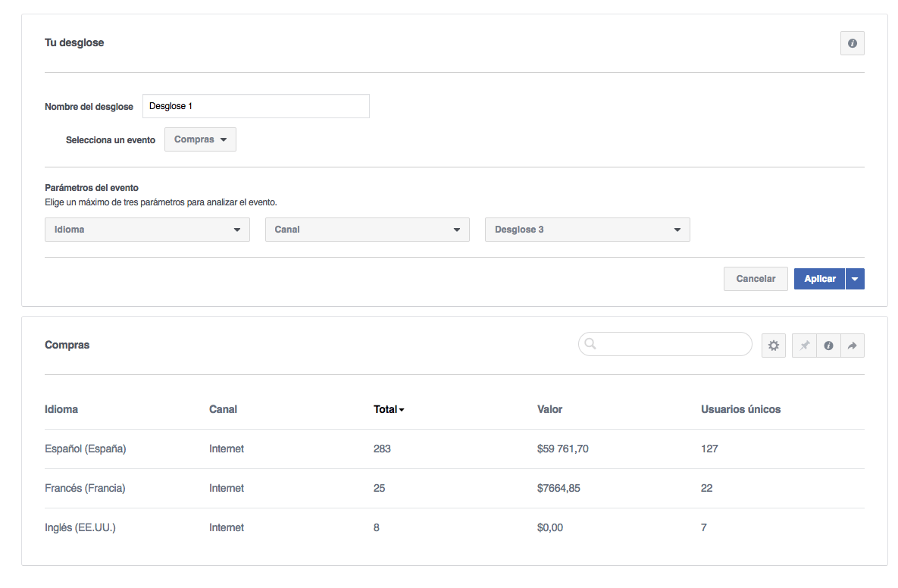898x588 pixels.
Task: Click the Idioma column header
Action: [x=61, y=409]
